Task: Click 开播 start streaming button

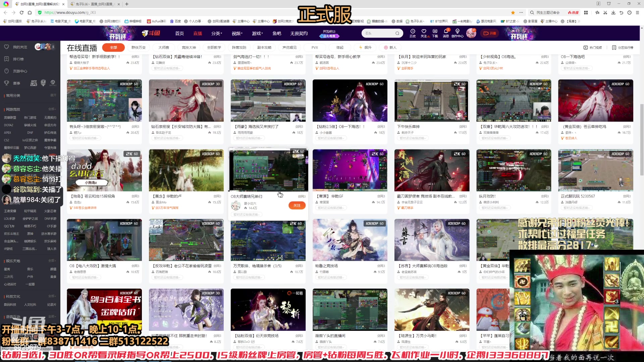Action: coord(490,33)
